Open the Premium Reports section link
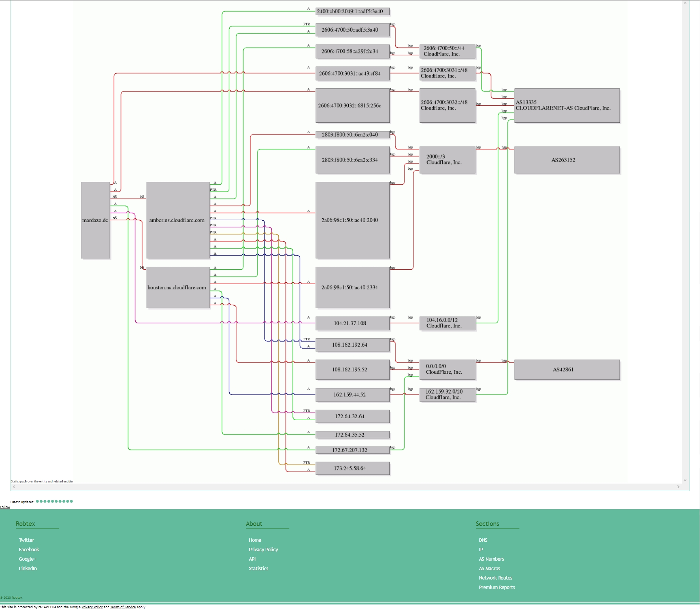The width and height of the screenshot is (700, 609). point(497,587)
